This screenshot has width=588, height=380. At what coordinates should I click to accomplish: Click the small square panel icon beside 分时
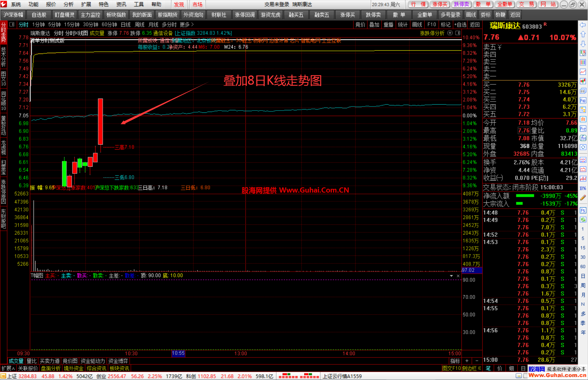pos(12,25)
